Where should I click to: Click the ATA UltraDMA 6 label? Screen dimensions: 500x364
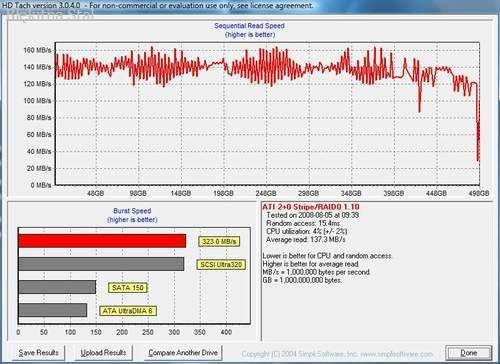tap(128, 311)
